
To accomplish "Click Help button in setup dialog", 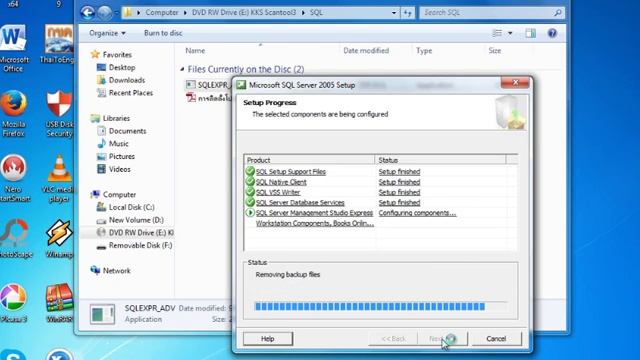I will tap(268, 338).
